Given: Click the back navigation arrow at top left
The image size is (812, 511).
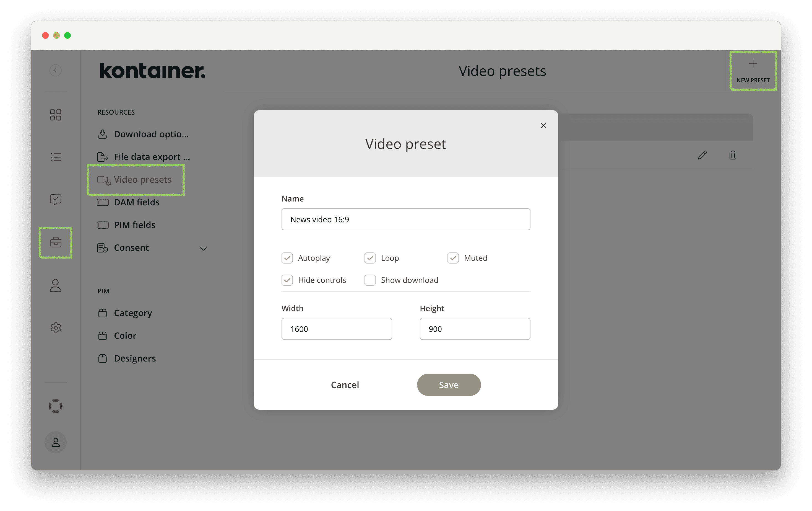Looking at the screenshot, I should [56, 70].
